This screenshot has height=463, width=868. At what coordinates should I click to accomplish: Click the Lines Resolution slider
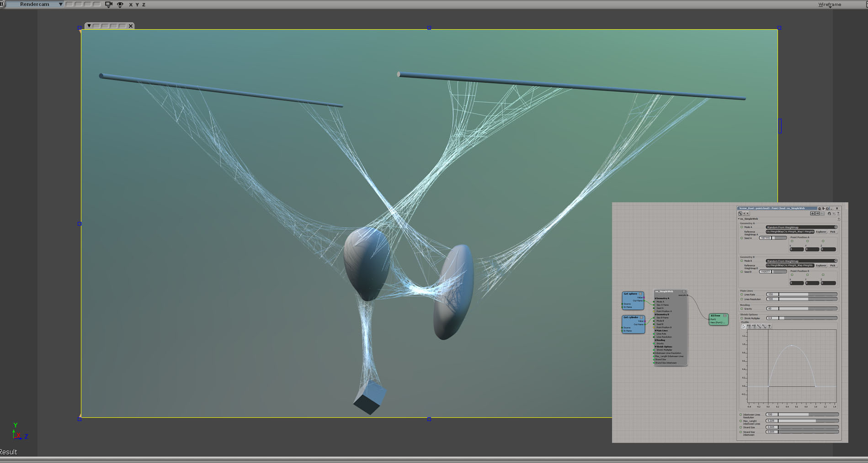coord(802,299)
